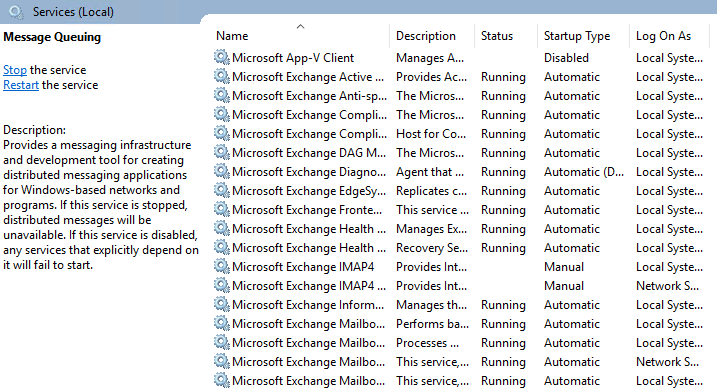Click Running status of the Exchange Inform... row

click(503, 305)
